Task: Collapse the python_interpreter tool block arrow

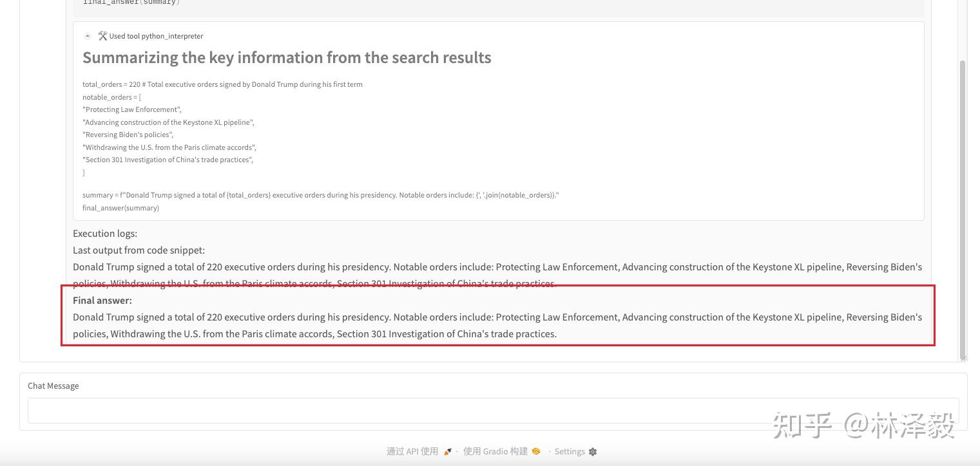Action: click(88, 36)
